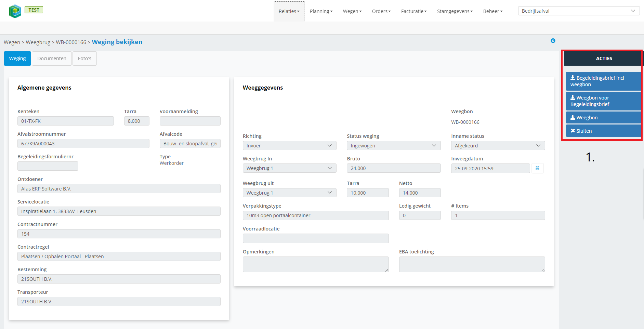Select the Weging tab

[17, 58]
